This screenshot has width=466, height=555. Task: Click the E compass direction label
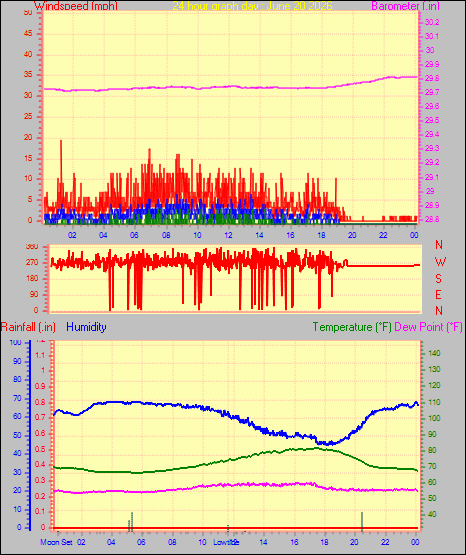438,295
